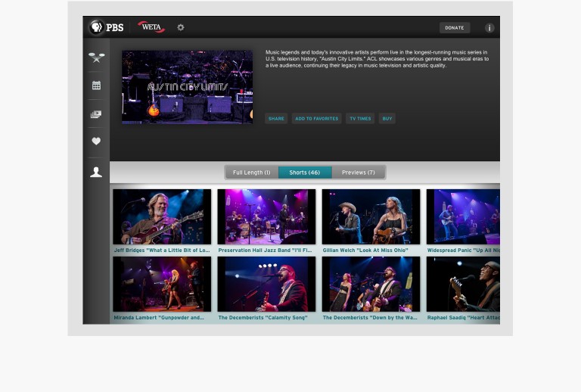Open favorites heart icon

click(96, 142)
